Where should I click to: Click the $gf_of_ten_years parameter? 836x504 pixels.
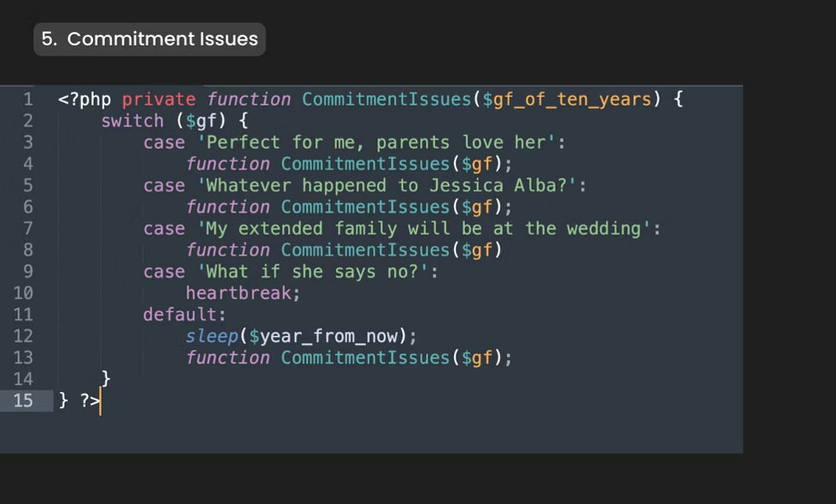coord(568,100)
